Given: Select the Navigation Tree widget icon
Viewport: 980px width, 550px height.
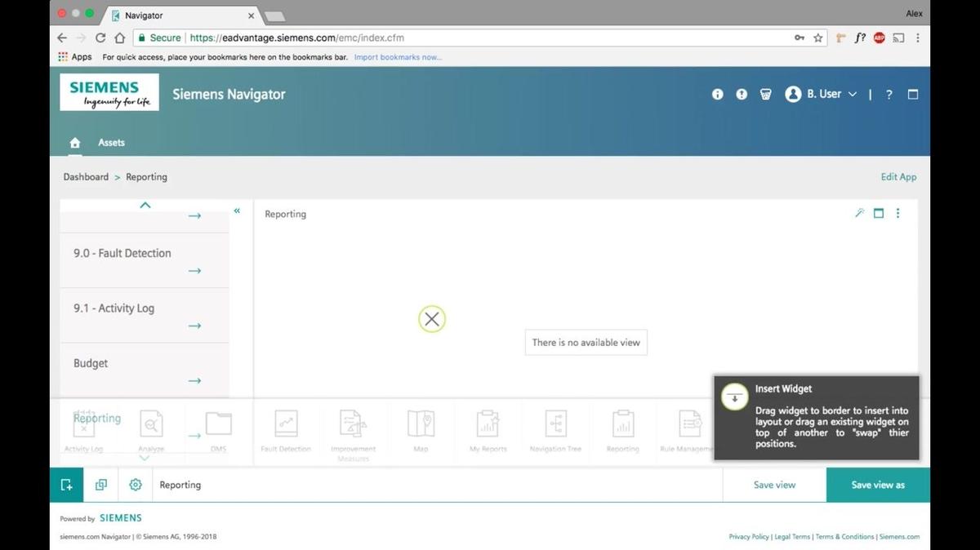Looking at the screenshot, I should tap(555, 424).
